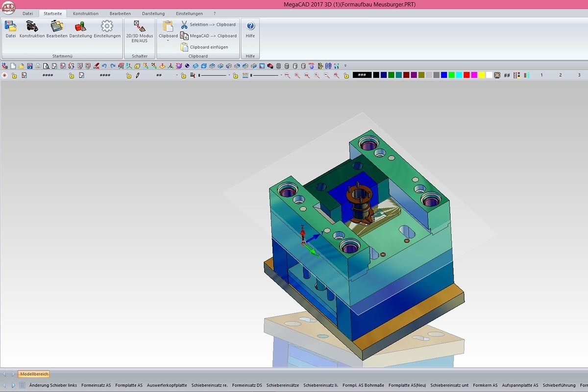This screenshot has width=588, height=392.
Task: Expand the quick toolbar customize arrow
Action: pos(345,66)
